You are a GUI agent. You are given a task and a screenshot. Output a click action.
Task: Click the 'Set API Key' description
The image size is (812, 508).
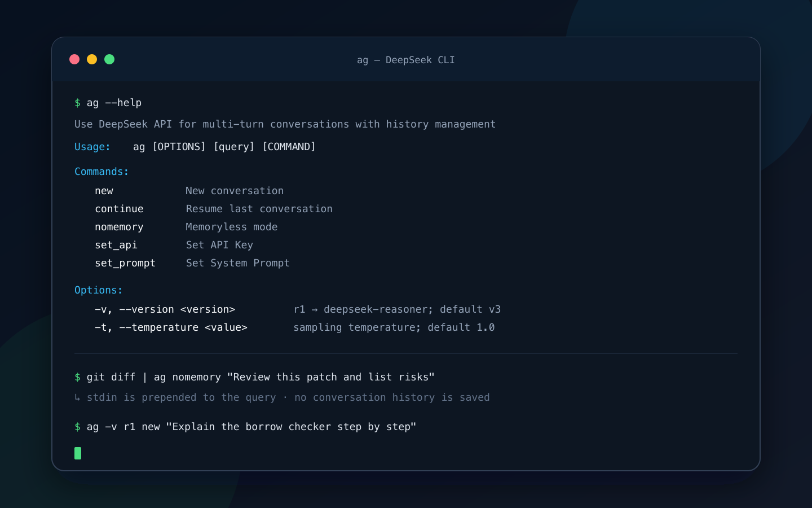tap(219, 245)
